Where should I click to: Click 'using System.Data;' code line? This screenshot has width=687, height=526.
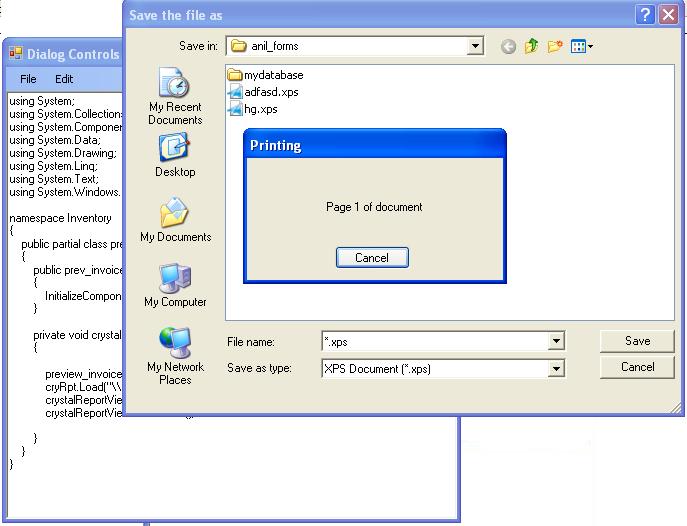55,140
